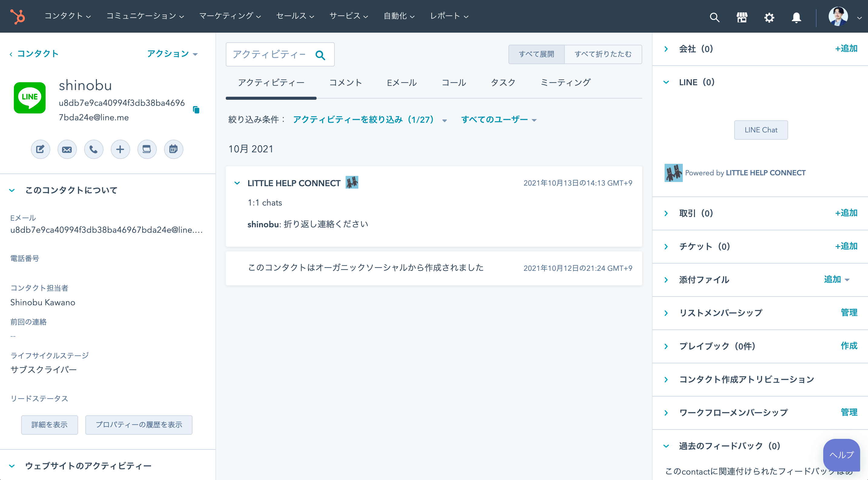
Task: Switch to the コメント tab
Action: [345, 83]
